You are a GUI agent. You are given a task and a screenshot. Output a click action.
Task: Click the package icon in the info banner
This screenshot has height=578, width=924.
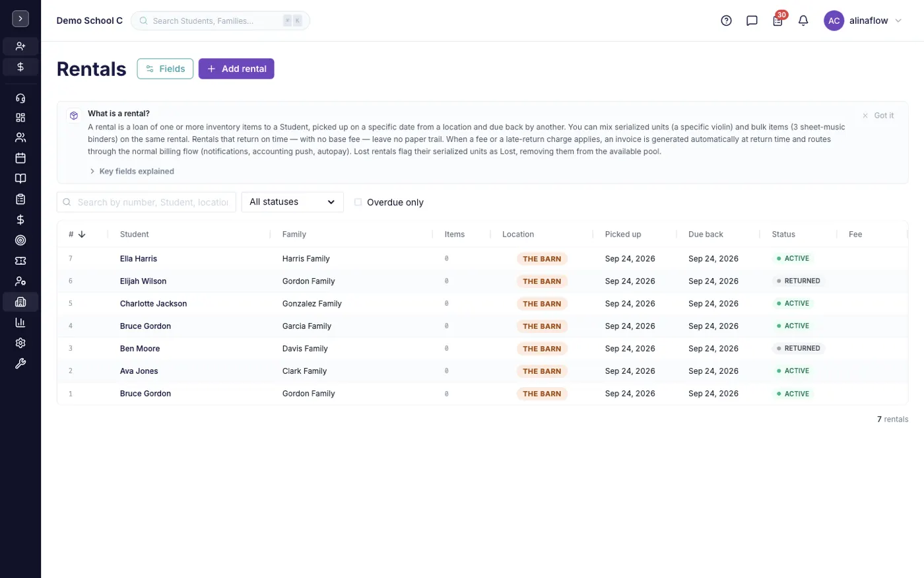pyautogui.click(x=74, y=116)
